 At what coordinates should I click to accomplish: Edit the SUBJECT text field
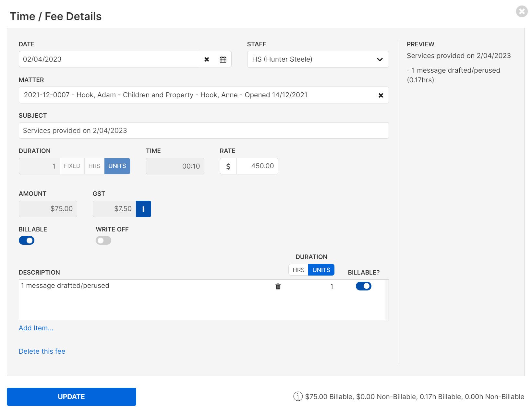click(204, 131)
